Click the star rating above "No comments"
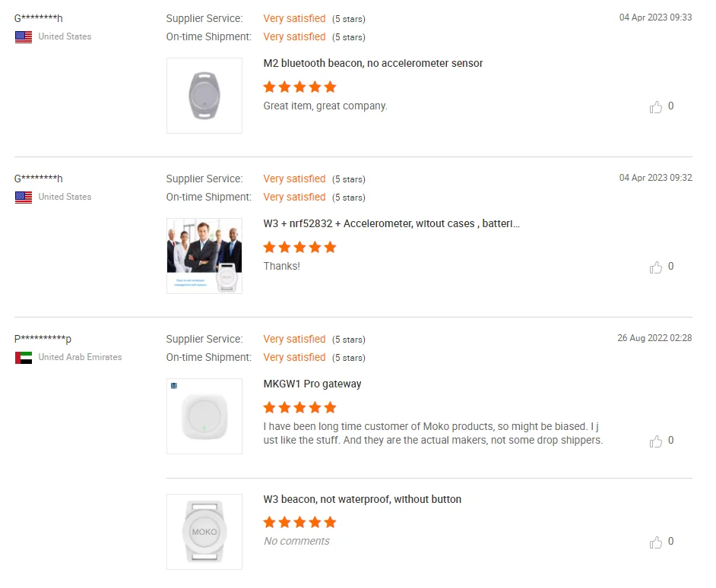Screen dimensions: 716x588 299,522
